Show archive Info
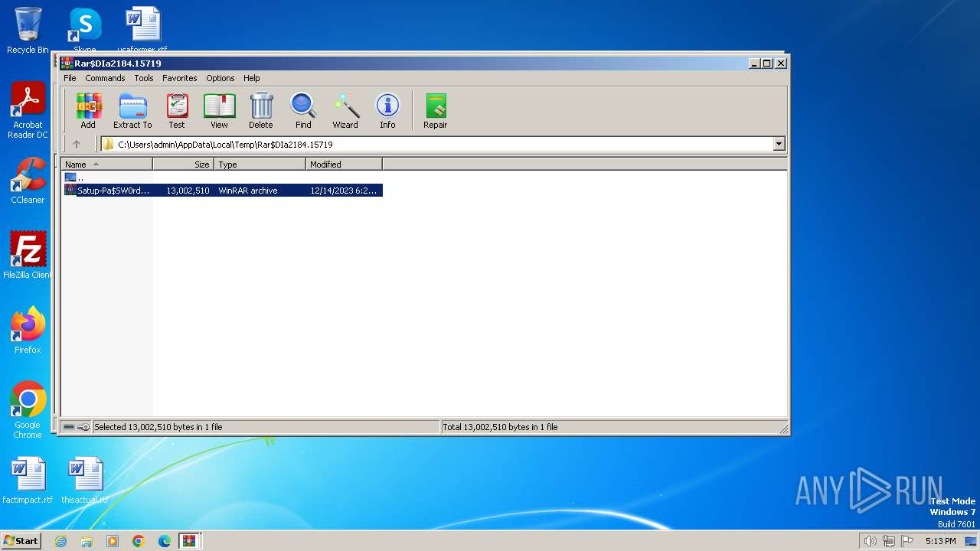The height and width of the screenshot is (551, 980). tap(387, 111)
